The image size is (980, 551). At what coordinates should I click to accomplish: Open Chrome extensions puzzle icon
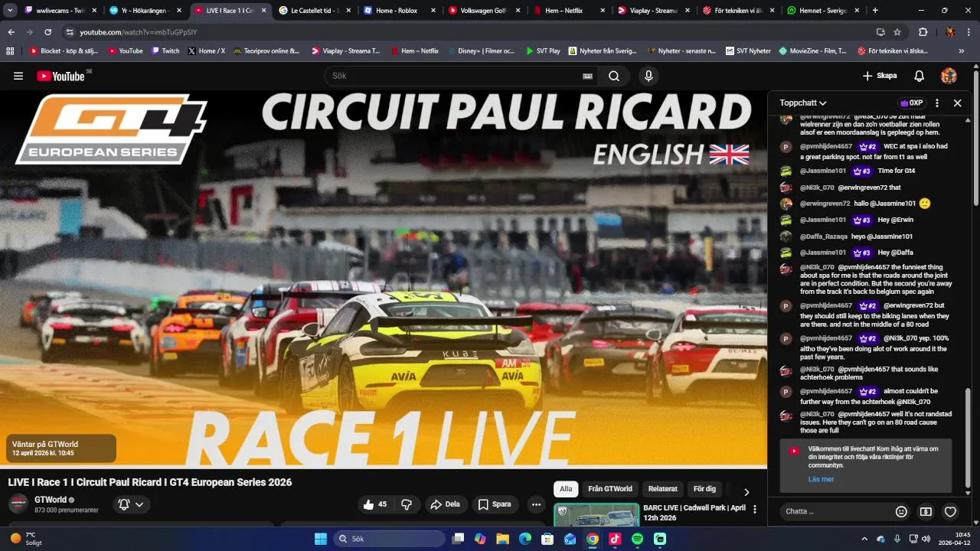(923, 32)
